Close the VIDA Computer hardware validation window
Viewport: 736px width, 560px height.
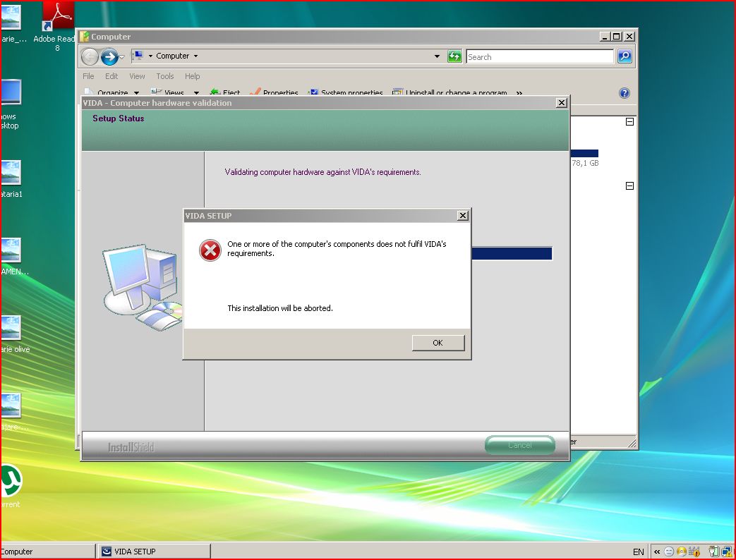(x=562, y=103)
